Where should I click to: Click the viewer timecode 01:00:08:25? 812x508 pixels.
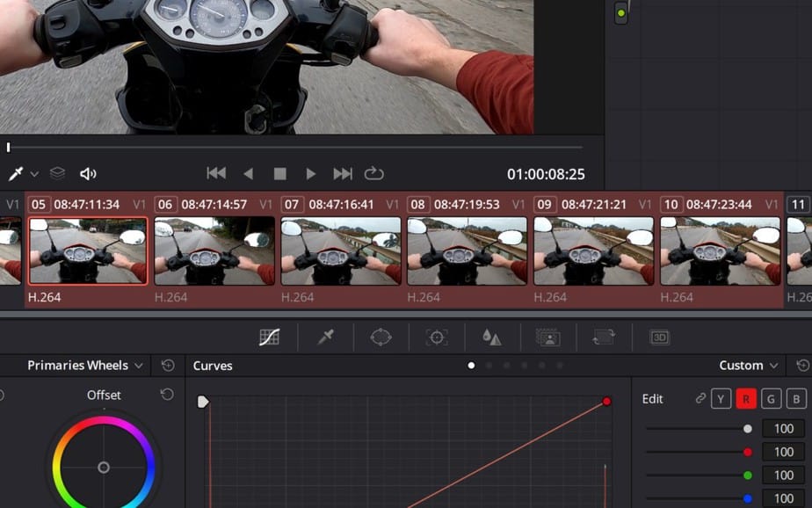click(x=546, y=175)
